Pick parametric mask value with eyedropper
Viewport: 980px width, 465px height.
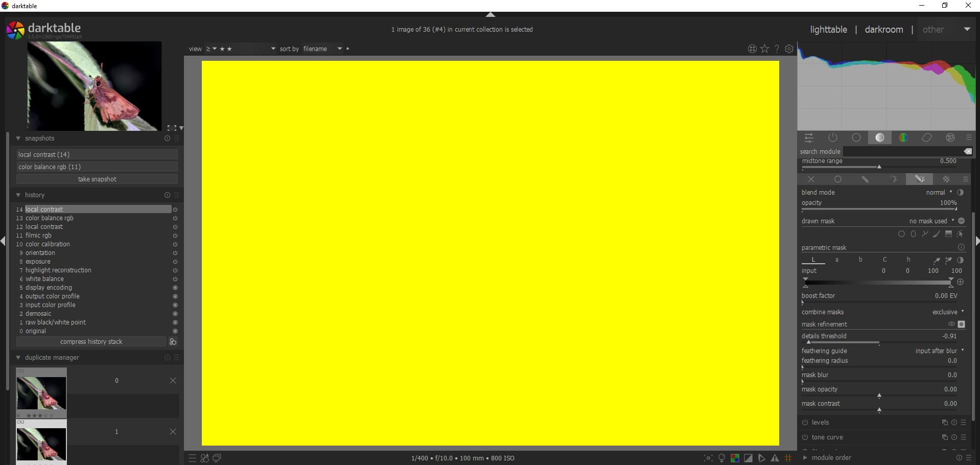click(937, 260)
